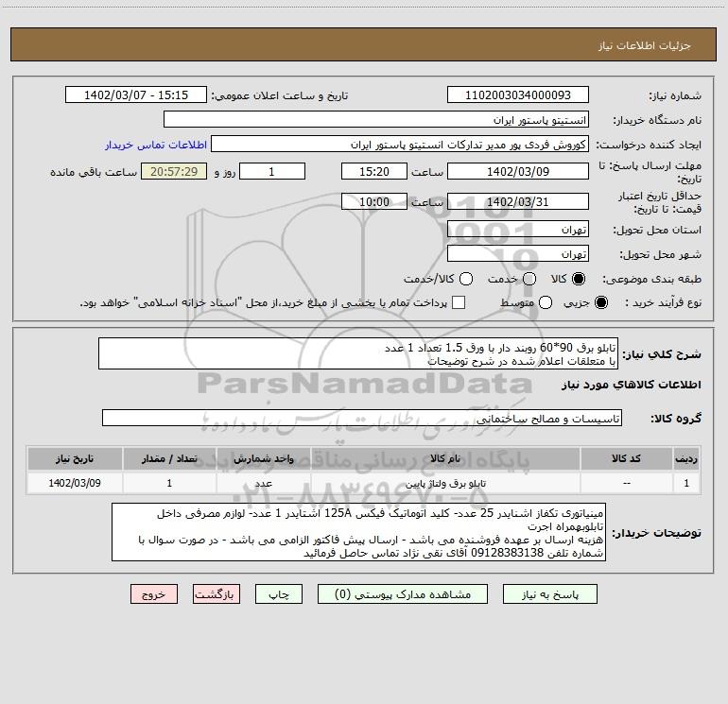The height and width of the screenshot is (704, 728).
Task: Click section heading اطلاعات کالاهای مورد نیاز
Action: (x=631, y=385)
